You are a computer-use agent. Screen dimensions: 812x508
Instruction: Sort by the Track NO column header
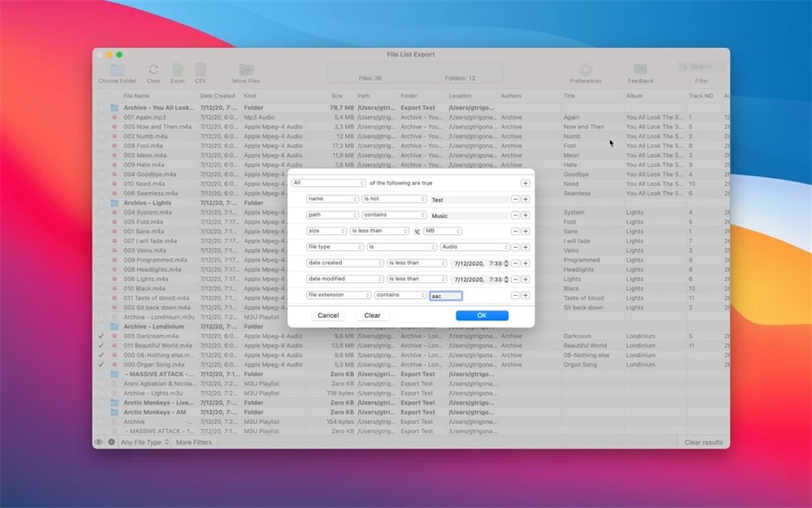point(701,96)
